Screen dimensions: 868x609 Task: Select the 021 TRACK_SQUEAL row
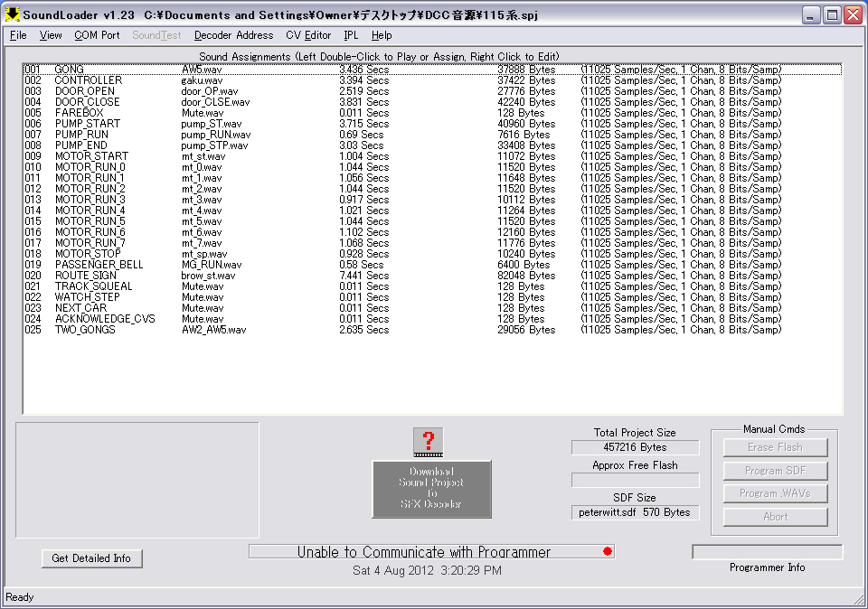(432, 286)
